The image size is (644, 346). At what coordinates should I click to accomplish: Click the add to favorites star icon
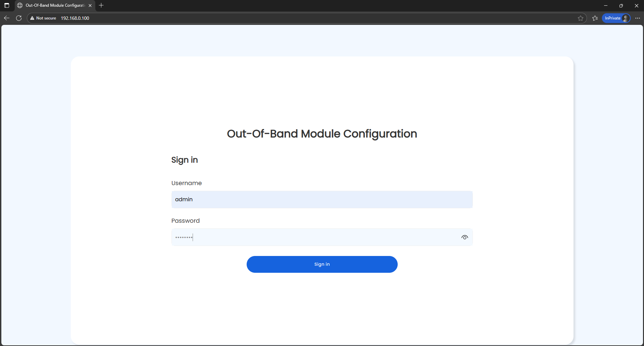coord(581,18)
